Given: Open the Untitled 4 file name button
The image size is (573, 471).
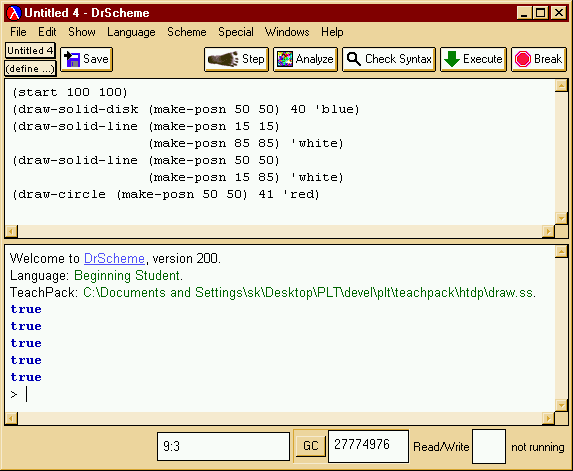Looking at the screenshot, I should [x=30, y=50].
